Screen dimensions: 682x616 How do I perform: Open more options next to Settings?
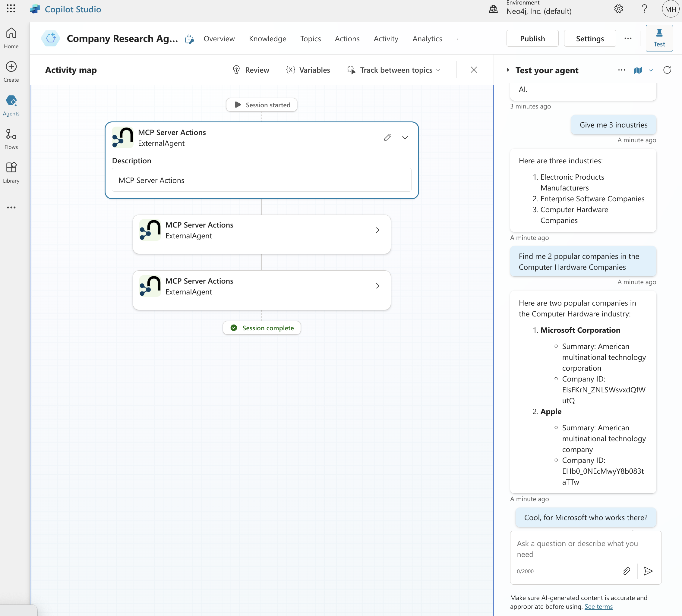(628, 39)
